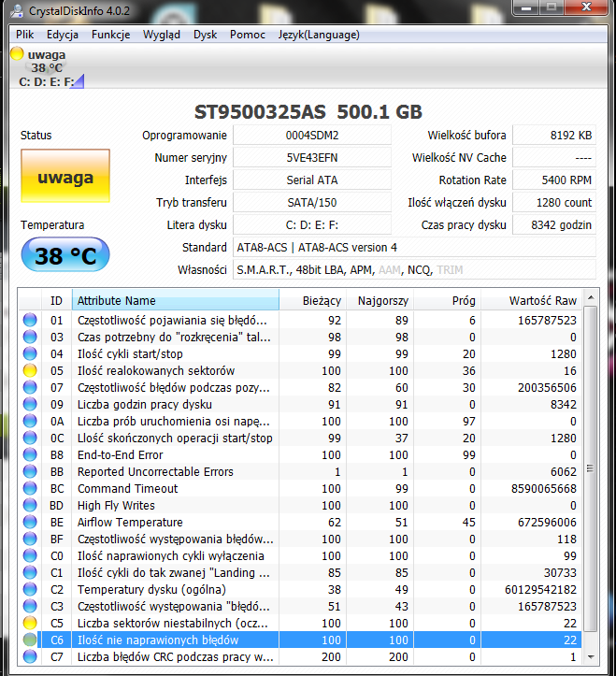Click the status icon for attribute 0A
This screenshot has height=676, width=616.
pos(30,421)
